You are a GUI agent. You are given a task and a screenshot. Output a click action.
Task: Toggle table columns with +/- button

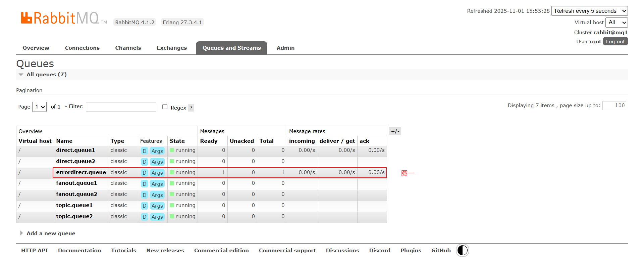pos(395,131)
